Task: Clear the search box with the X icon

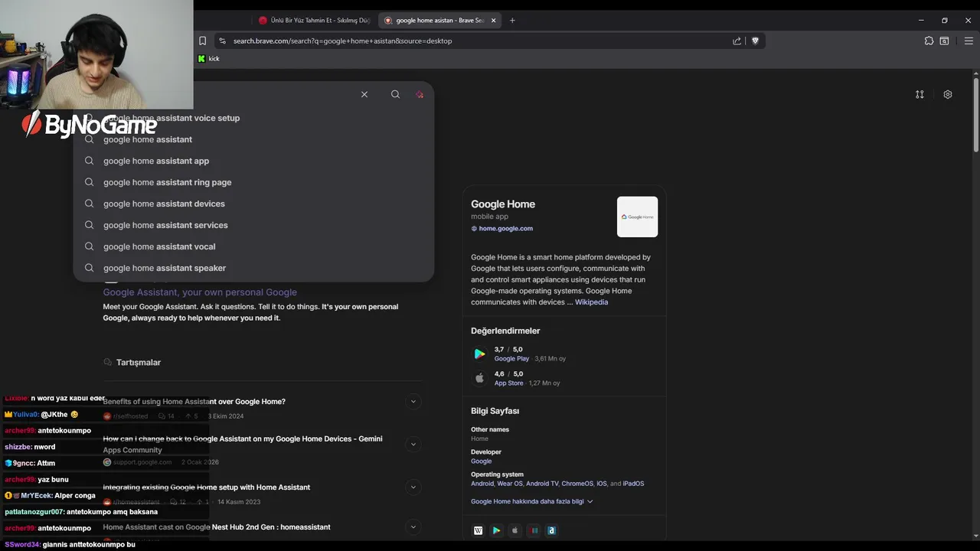Action: [x=364, y=94]
